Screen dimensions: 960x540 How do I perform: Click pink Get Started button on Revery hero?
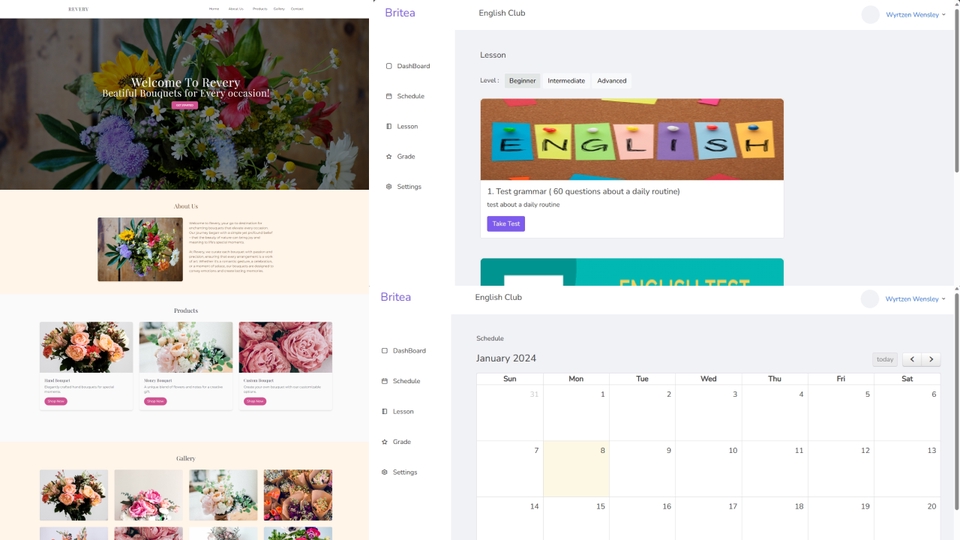[184, 105]
